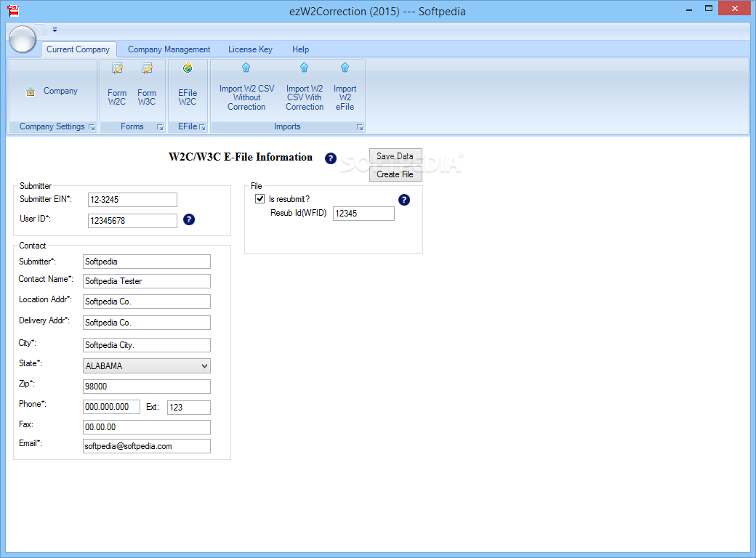The height and width of the screenshot is (558, 756).
Task: Open help next to E-File Information title
Action: (x=330, y=158)
